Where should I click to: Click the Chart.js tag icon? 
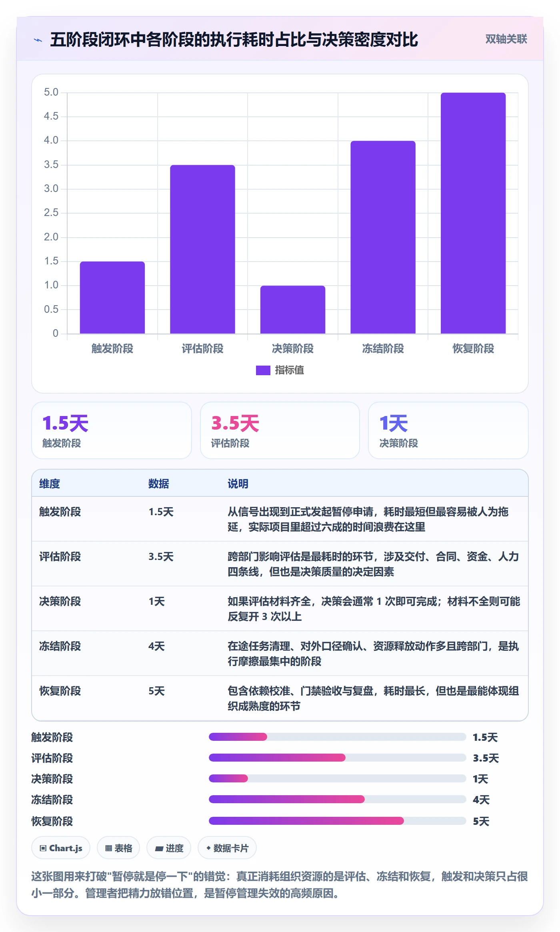pyautogui.click(x=43, y=848)
